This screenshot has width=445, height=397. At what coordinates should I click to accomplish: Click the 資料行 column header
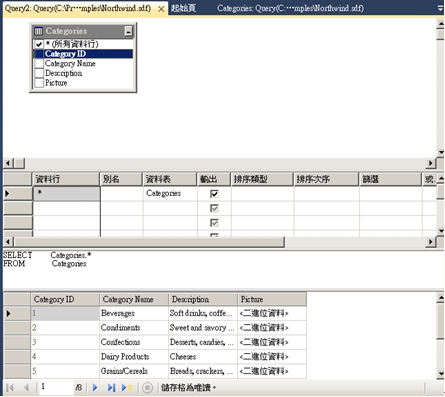click(x=66, y=179)
